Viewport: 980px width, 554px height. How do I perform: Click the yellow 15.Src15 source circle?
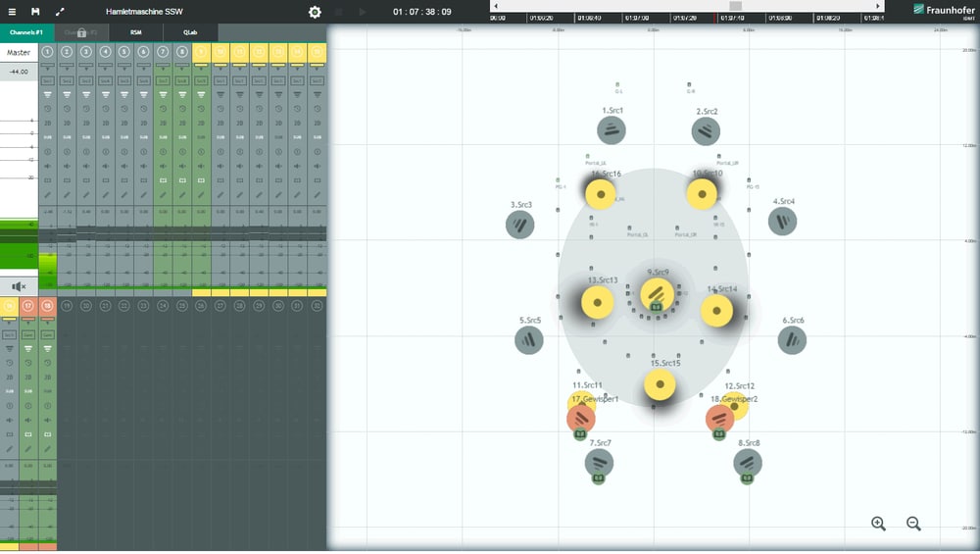661,384
